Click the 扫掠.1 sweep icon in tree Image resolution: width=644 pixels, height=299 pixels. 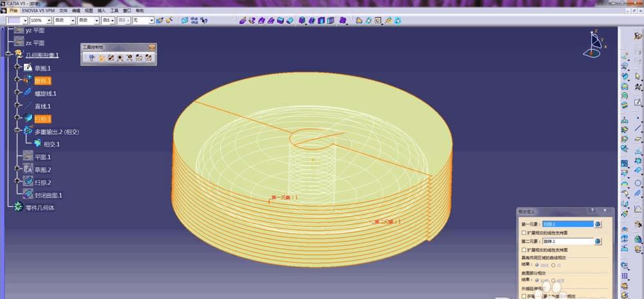28,119
